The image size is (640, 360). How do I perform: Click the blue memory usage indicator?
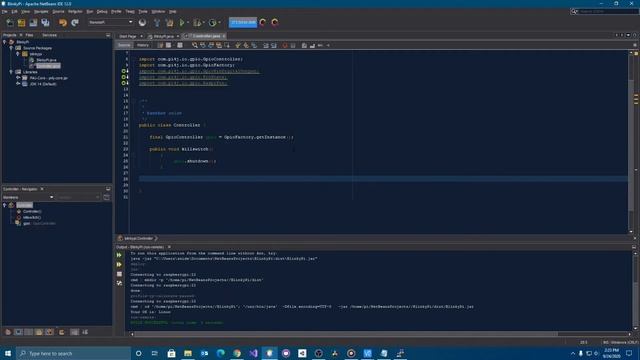tap(243, 22)
